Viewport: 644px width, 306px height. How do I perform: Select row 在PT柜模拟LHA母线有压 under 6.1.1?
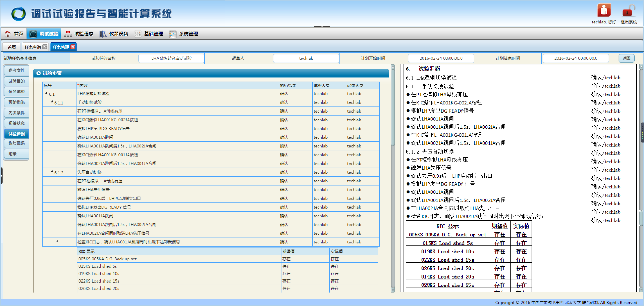(211, 111)
